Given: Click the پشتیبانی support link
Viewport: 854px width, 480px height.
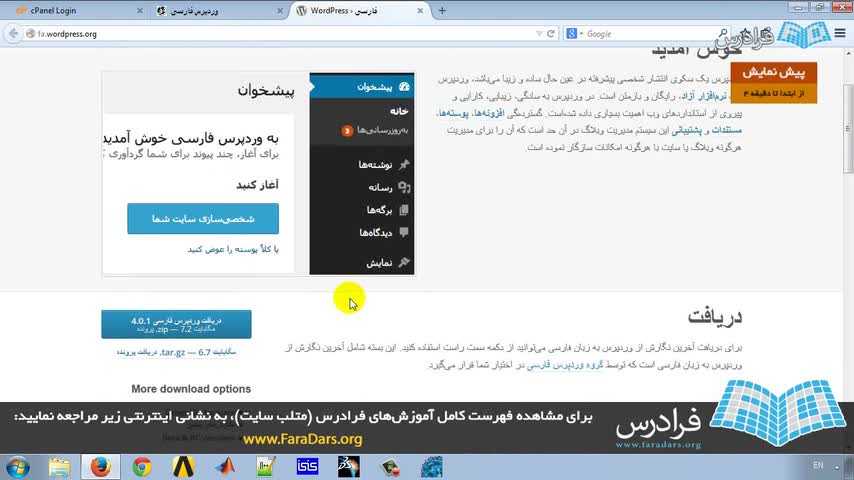Looking at the screenshot, I should (687, 130).
